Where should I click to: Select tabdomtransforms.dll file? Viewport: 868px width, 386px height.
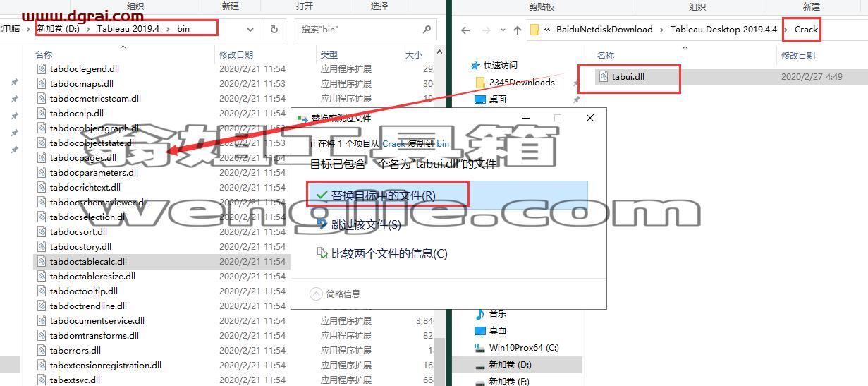[94, 336]
